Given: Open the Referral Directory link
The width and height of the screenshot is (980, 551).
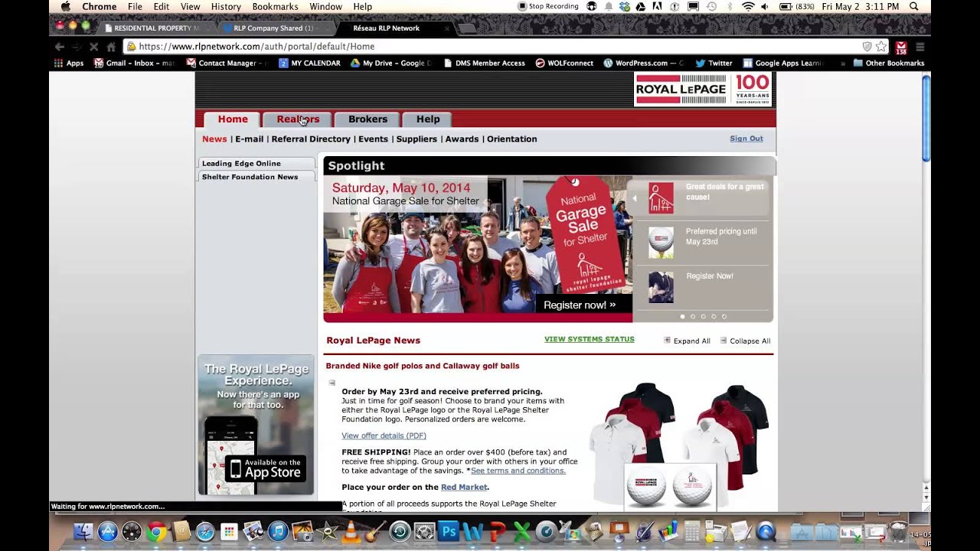Looking at the screenshot, I should (x=311, y=139).
